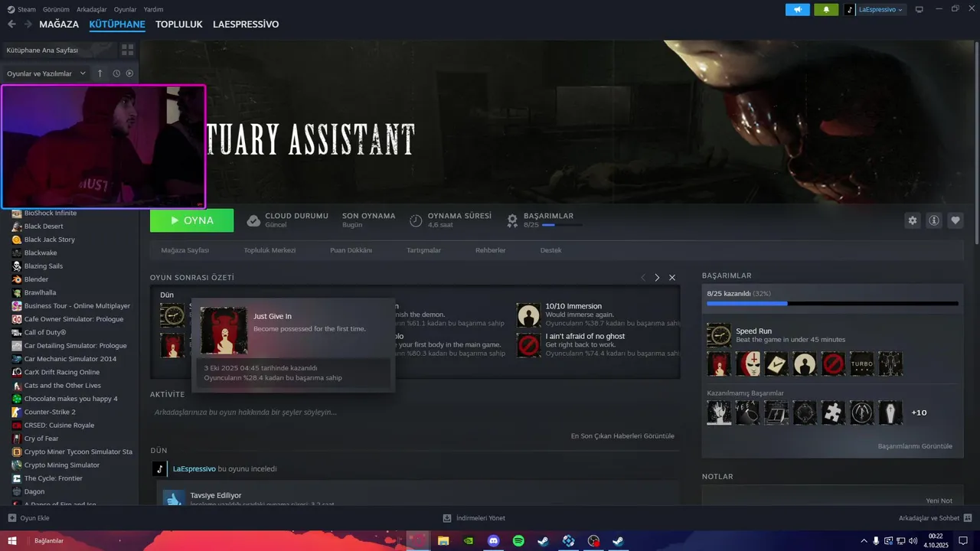
Task: Open the Puan Dükkânı link
Action: click(351, 250)
